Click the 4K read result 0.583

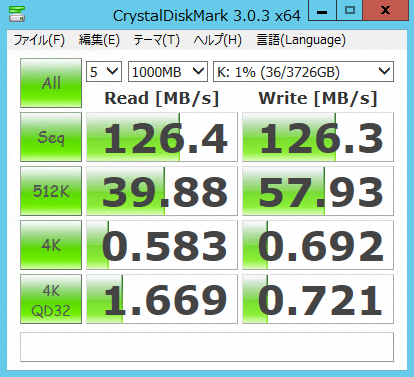(x=162, y=245)
